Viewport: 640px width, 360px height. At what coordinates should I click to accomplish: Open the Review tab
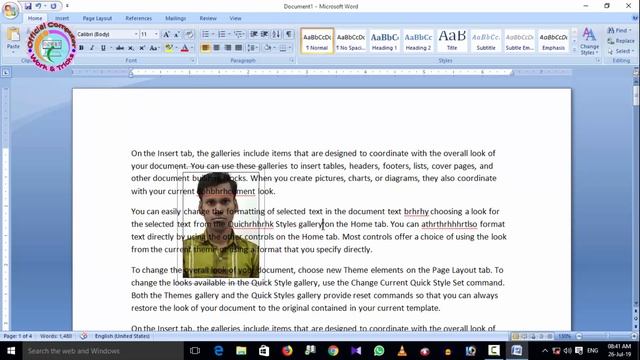208,18
